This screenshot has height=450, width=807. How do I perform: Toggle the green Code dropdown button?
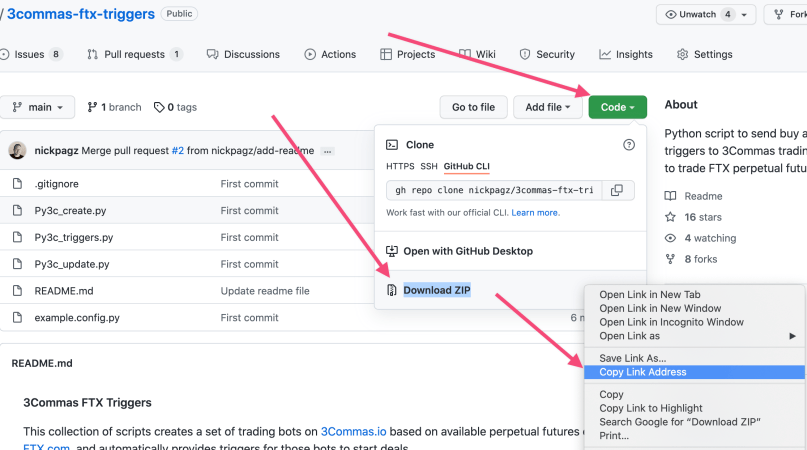click(x=618, y=107)
